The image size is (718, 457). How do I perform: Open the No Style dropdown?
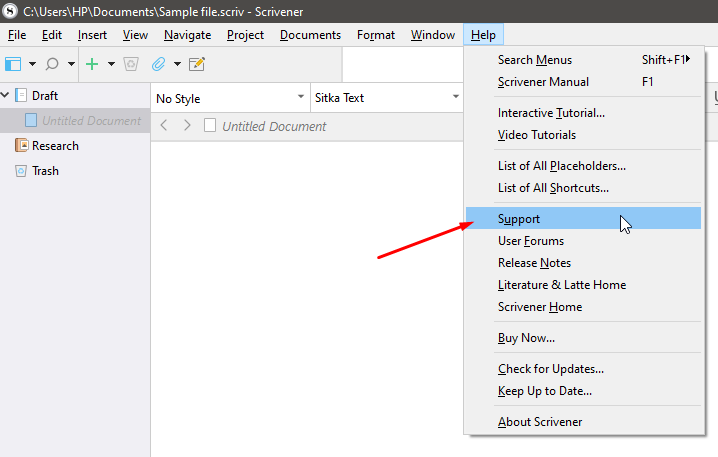coord(230,98)
